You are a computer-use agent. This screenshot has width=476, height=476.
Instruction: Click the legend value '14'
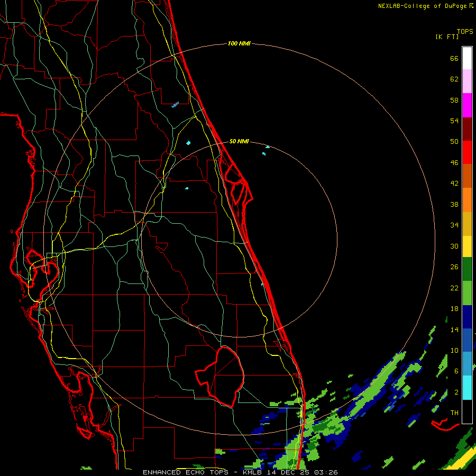coord(454,330)
